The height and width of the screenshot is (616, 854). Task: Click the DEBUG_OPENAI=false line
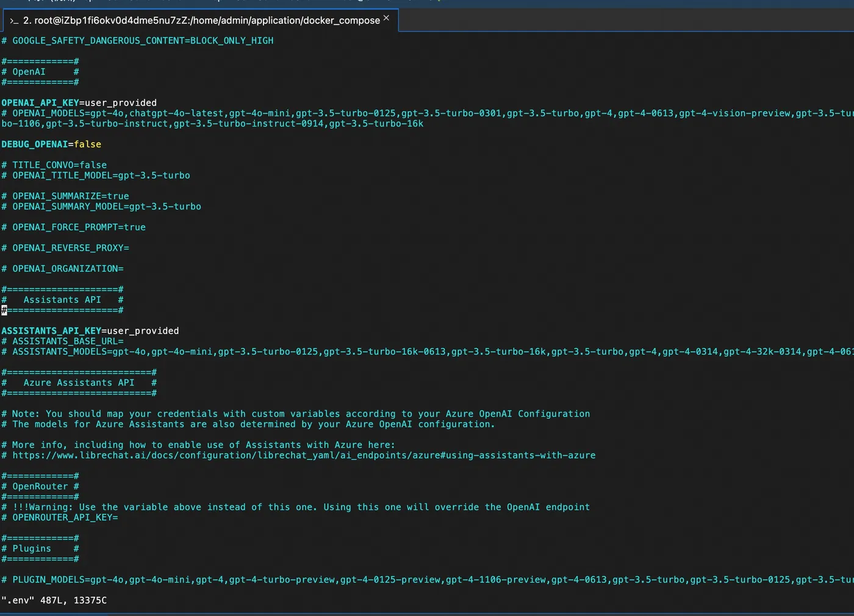click(x=52, y=145)
